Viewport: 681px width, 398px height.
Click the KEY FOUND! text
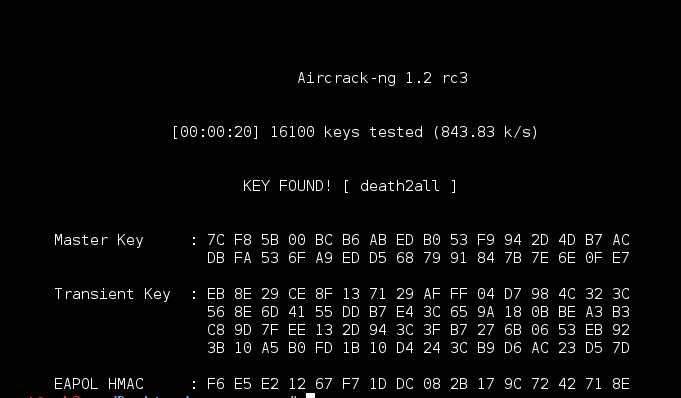pyautogui.click(x=287, y=186)
